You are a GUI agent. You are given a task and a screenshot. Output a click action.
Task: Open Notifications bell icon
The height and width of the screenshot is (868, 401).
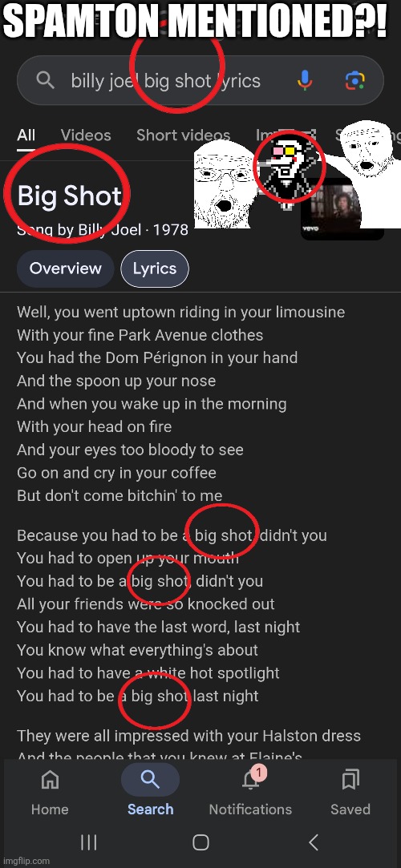click(251, 780)
